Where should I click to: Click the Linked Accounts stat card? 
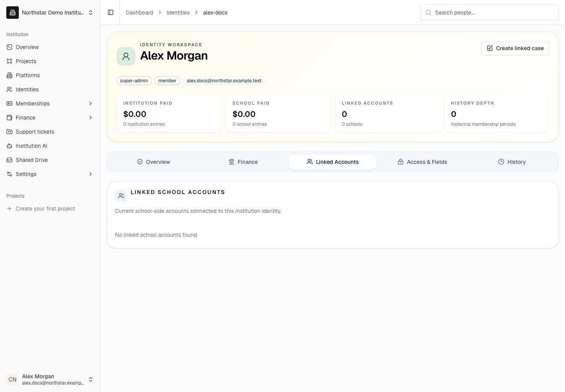point(387,113)
